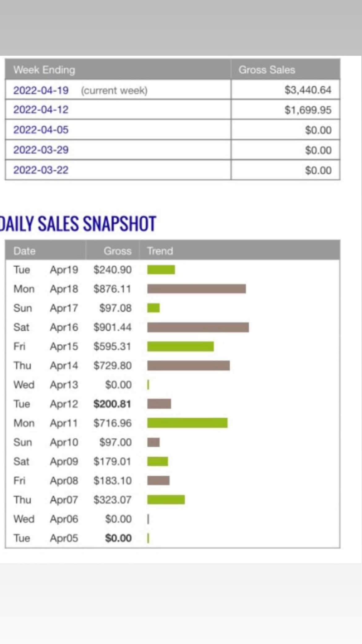
Task: Select the 2022-03-29 week ending link
Action: 41,150
